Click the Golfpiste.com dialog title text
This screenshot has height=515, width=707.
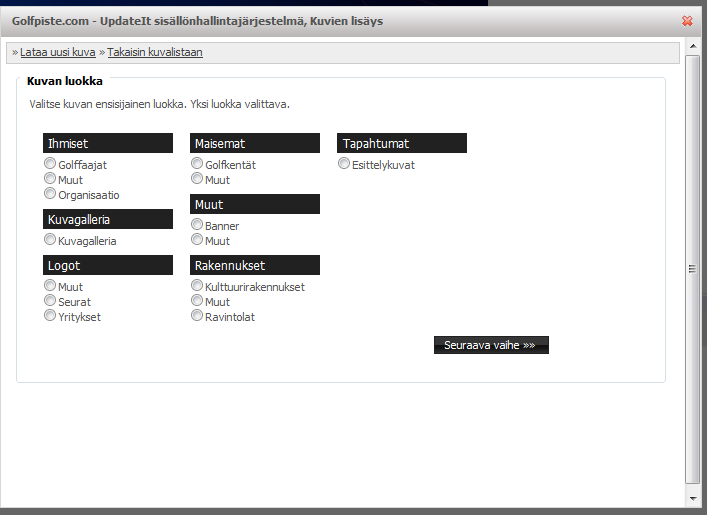tap(197, 21)
